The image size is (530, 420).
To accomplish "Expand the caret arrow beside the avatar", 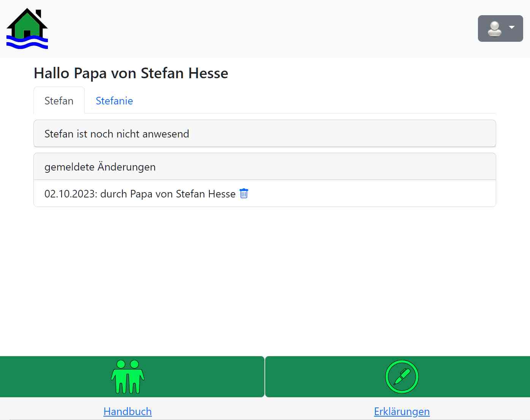I will click(x=511, y=27).
